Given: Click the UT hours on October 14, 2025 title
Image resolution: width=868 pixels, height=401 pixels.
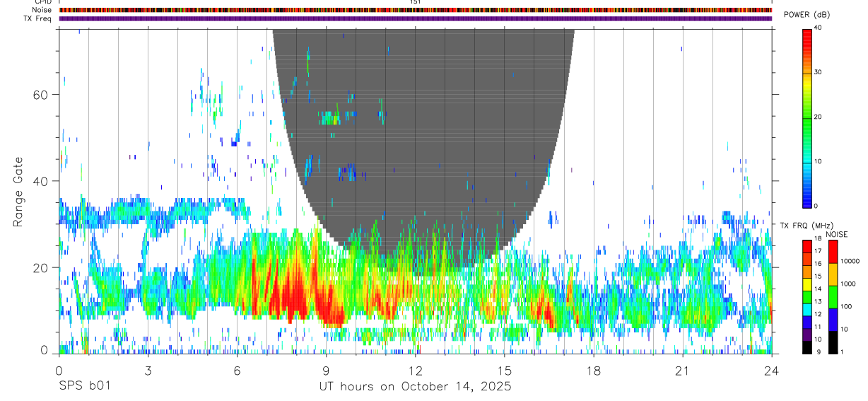Looking at the screenshot, I should [x=415, y=387].
